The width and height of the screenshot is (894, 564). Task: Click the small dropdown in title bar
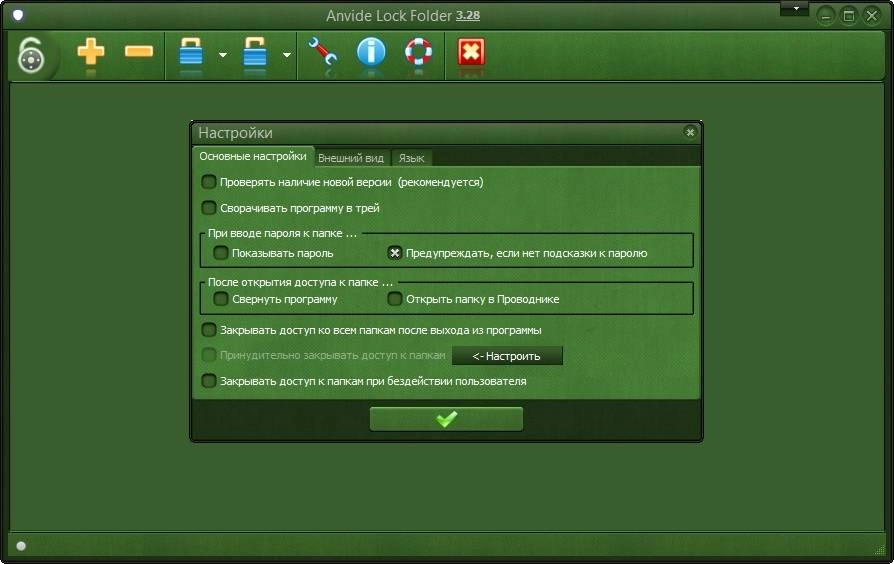tap(795, 8)
